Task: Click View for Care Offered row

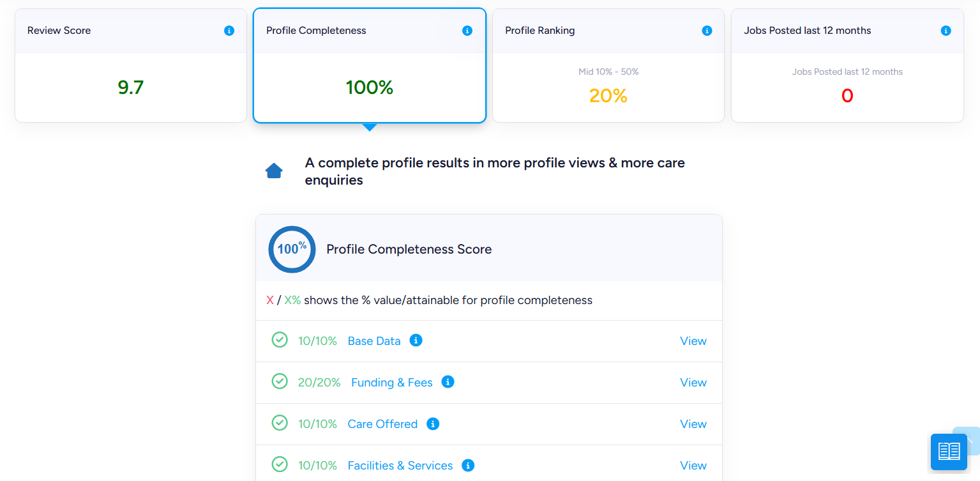Action: 693,424
